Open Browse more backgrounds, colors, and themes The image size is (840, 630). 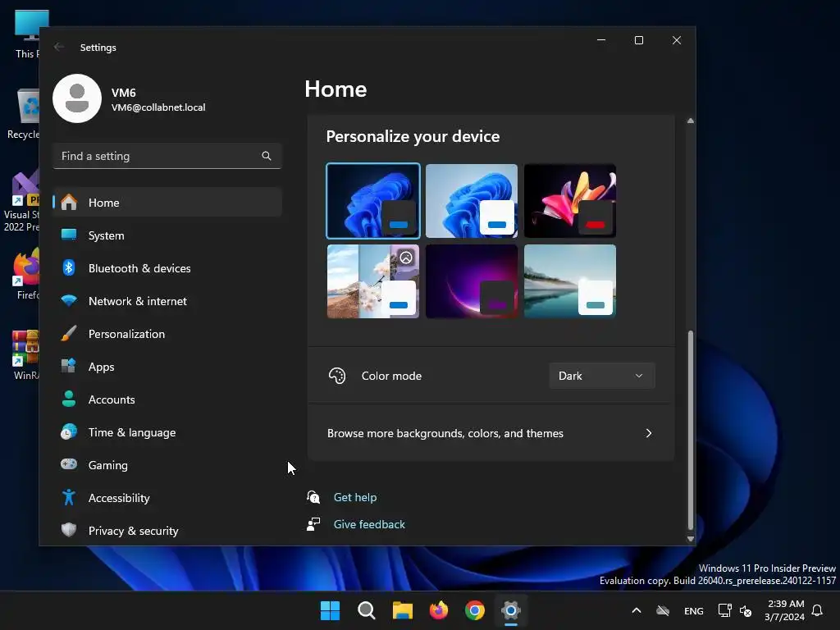coord(491,433)
